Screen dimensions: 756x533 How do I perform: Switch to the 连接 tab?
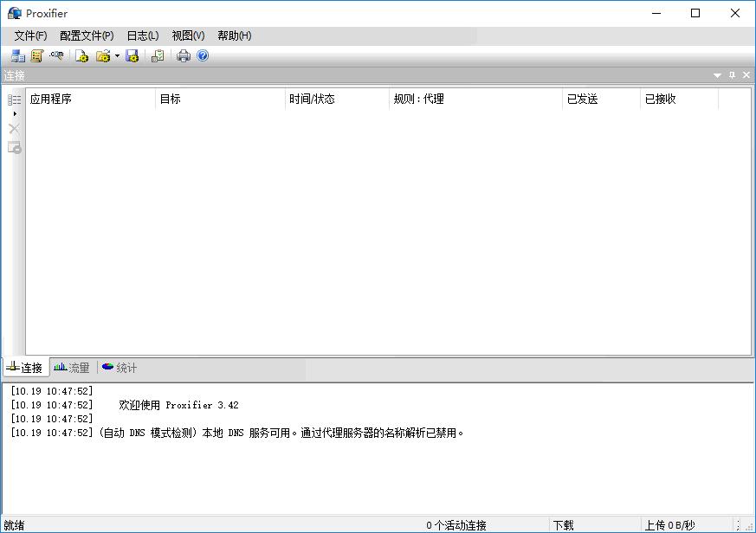27,368
